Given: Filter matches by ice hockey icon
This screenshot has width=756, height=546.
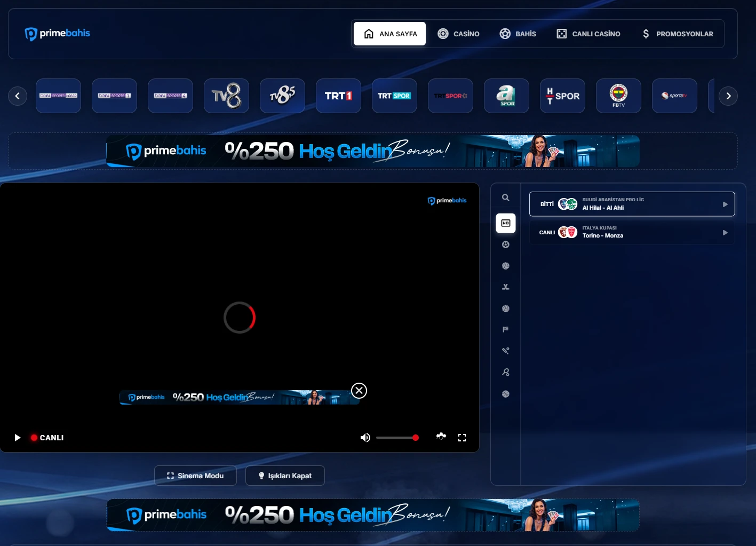Looking at the screenshot, I should (x=506, y=287).
